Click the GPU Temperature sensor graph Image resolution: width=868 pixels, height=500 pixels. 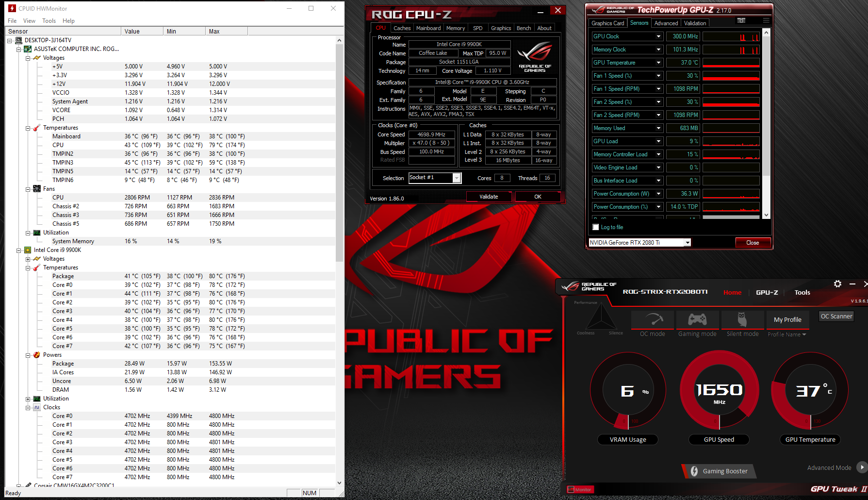coord(731,63)
